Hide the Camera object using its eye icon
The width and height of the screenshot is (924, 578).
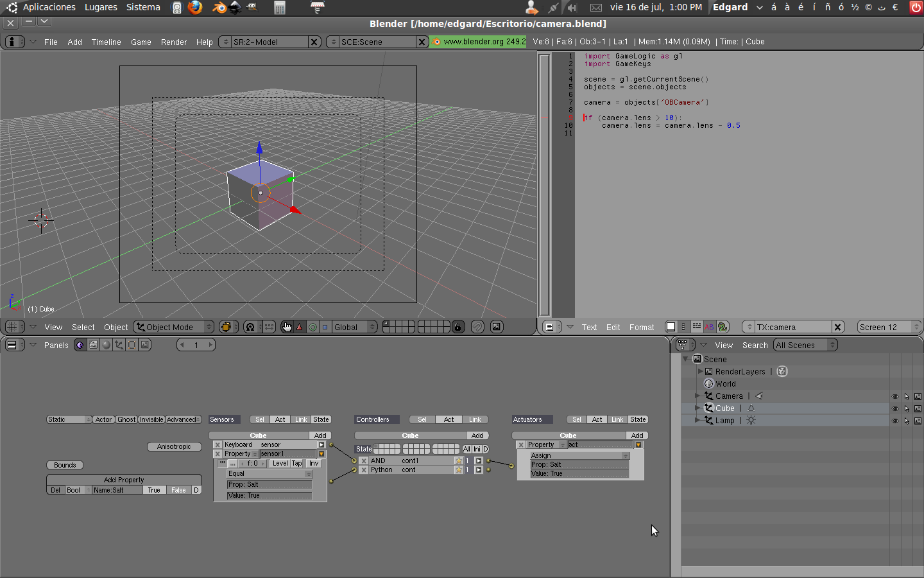point(894,396)
